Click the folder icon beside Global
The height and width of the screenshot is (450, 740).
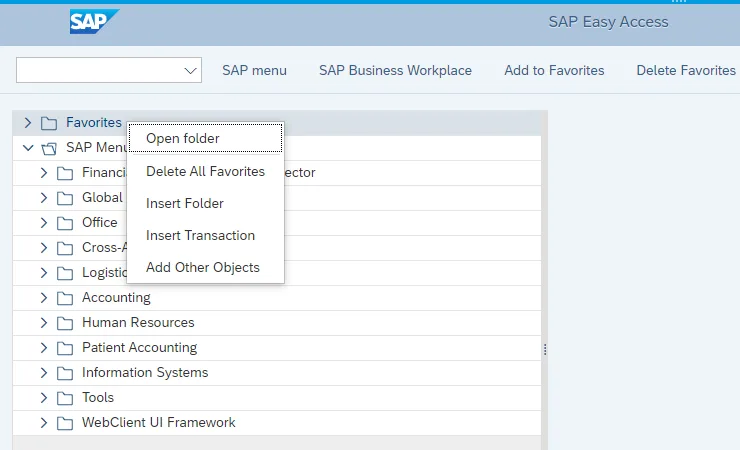65,198
